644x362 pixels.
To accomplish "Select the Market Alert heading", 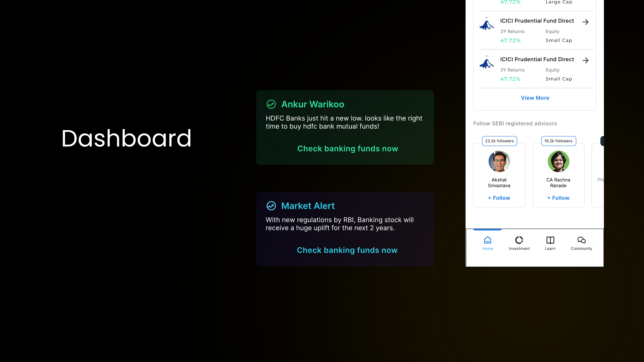I will point(308,206).
